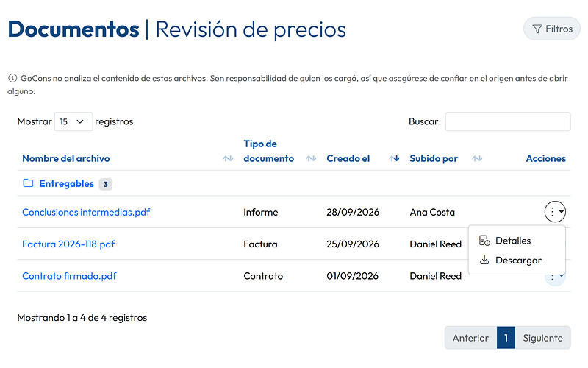
Task: Open the Entregables folder link
Action: point(66,183)
